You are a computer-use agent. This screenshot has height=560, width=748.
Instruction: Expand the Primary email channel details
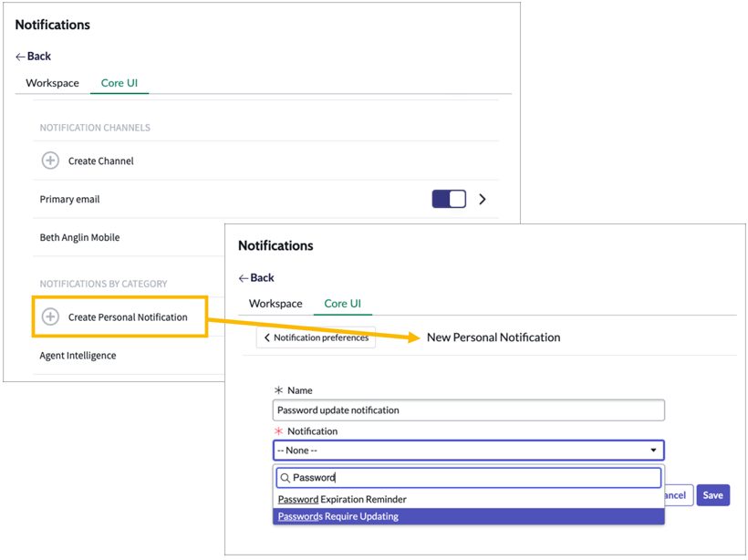482,199
